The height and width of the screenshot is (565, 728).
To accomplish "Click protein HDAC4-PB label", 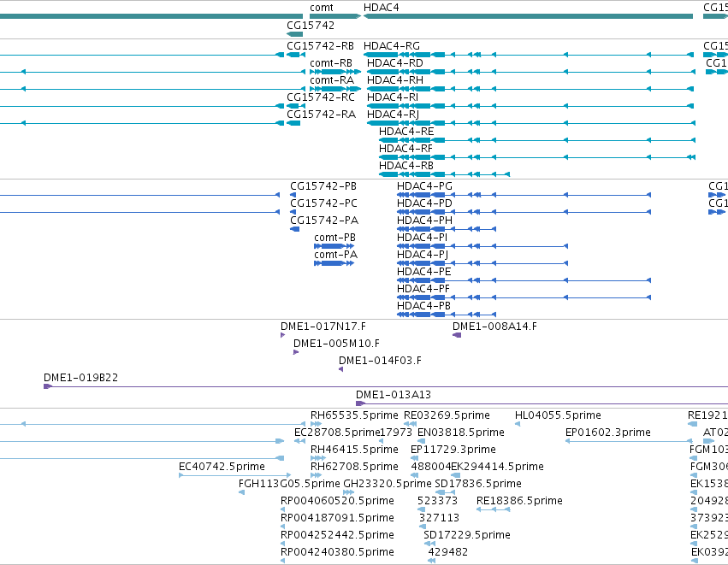I will 424,307.
